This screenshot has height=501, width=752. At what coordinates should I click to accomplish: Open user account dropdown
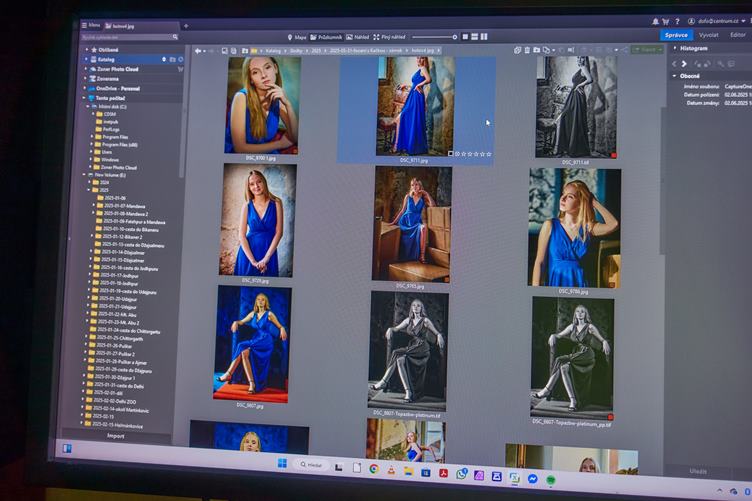717,21
